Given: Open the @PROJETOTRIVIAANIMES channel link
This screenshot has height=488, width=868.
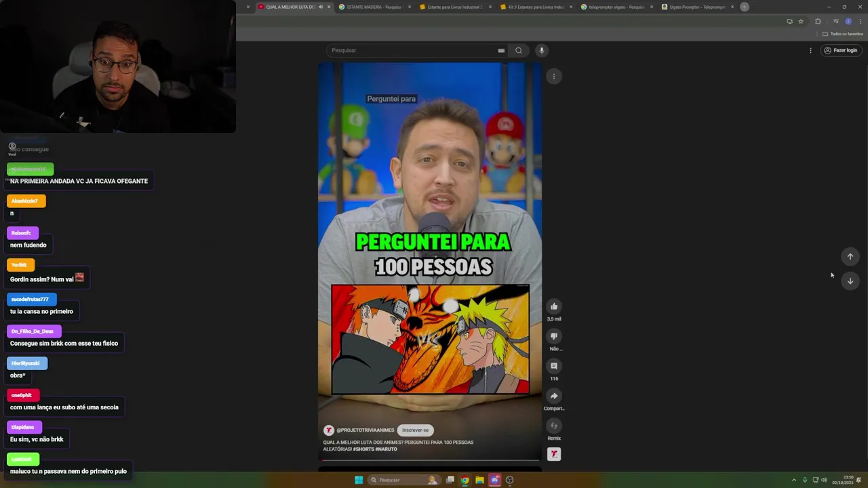Looking at the screenshot, I should point(365,430).
